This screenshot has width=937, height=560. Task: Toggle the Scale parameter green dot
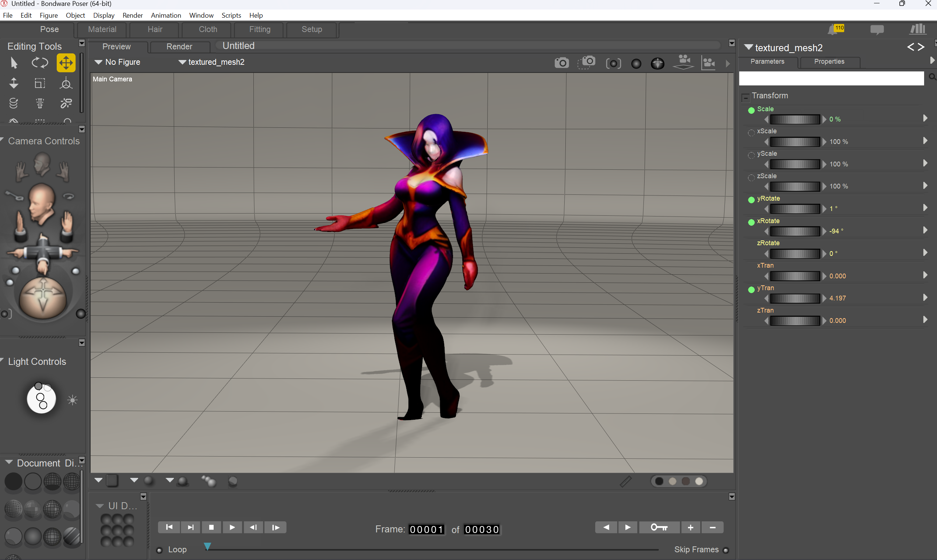(x=751, y=110)
